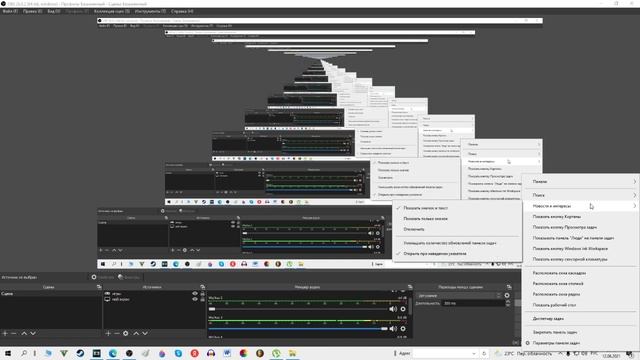This screenshot has width=640, height=360.
Task: Open the scene transition type dropdown
Action: (459, 295)
